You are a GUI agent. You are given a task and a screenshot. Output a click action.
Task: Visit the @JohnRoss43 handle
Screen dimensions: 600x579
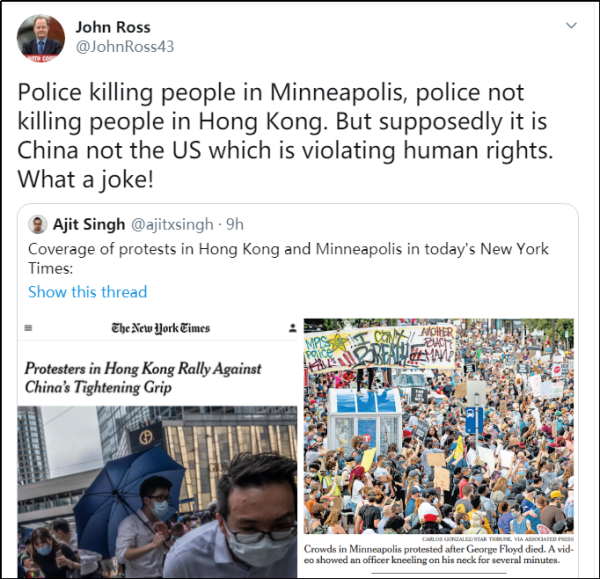pyautogui.click(x=125, y=47)
